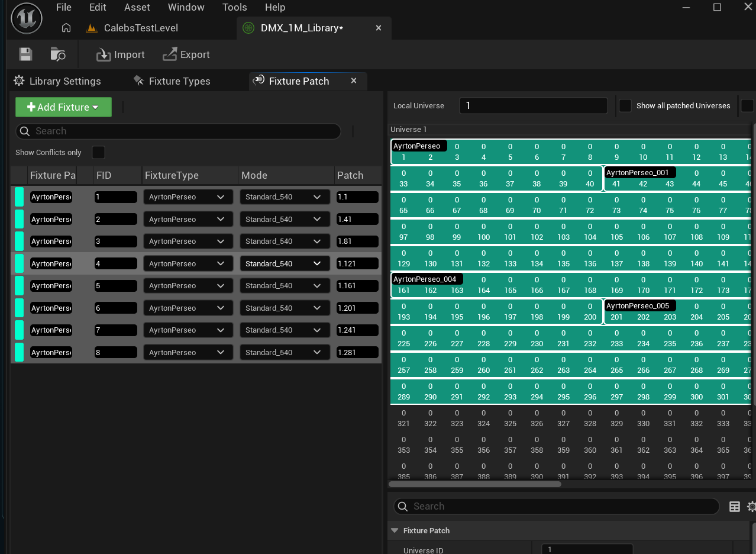The height and width of the screenshot is (554, 756).
Task: Click the magnifier icon in details search
Action: (403, 507)
